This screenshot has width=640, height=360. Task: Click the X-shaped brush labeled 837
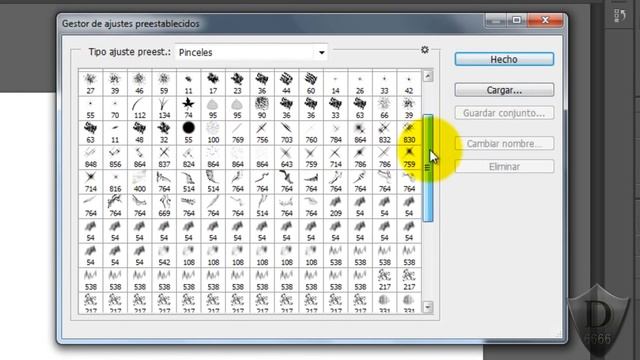tap(164, 157)
